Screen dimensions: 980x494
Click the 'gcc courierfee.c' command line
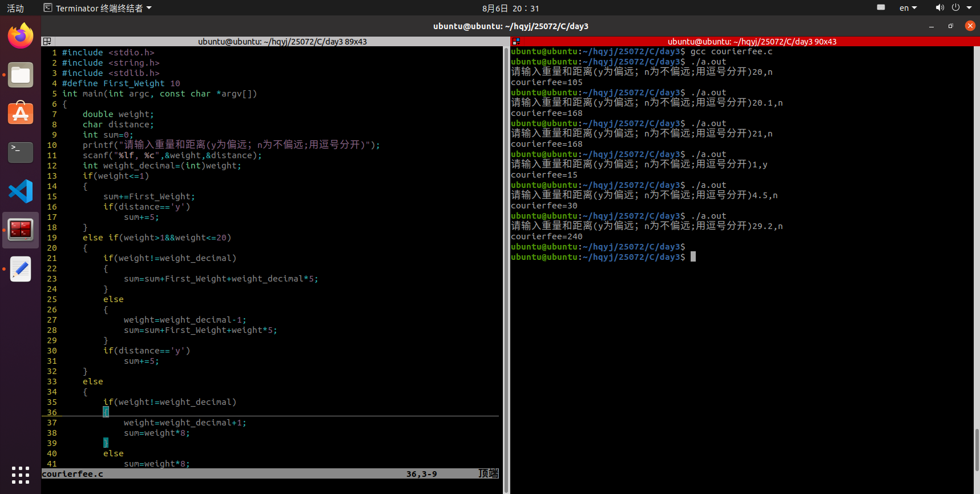point(732,51)
